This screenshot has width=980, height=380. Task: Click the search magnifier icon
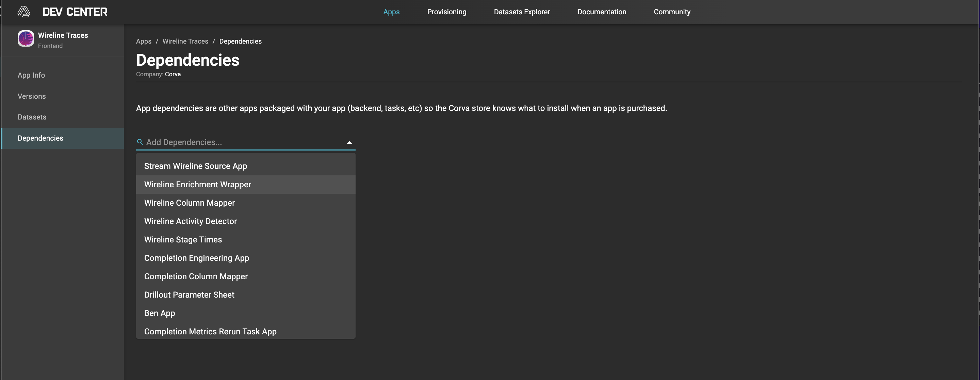pos(140,142)
